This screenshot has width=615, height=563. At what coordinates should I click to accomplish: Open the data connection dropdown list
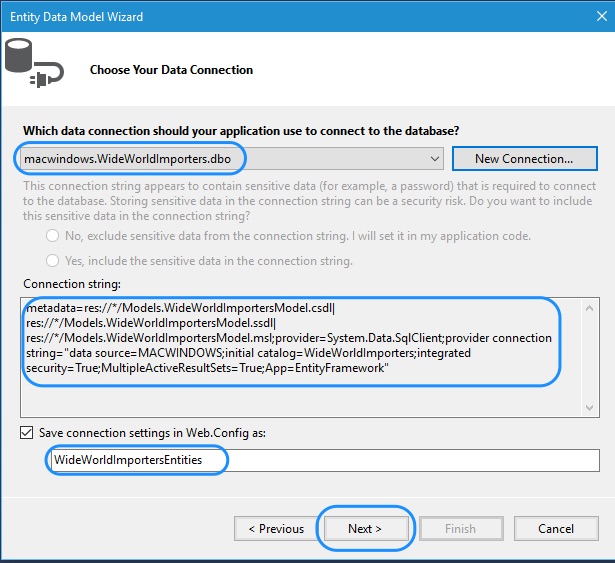[x=434, y=159]
